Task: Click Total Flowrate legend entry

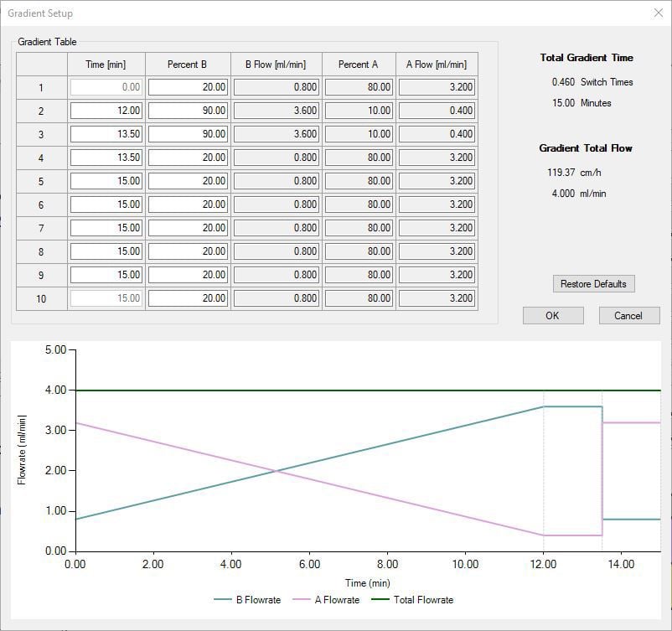Action: coord(412,600)
